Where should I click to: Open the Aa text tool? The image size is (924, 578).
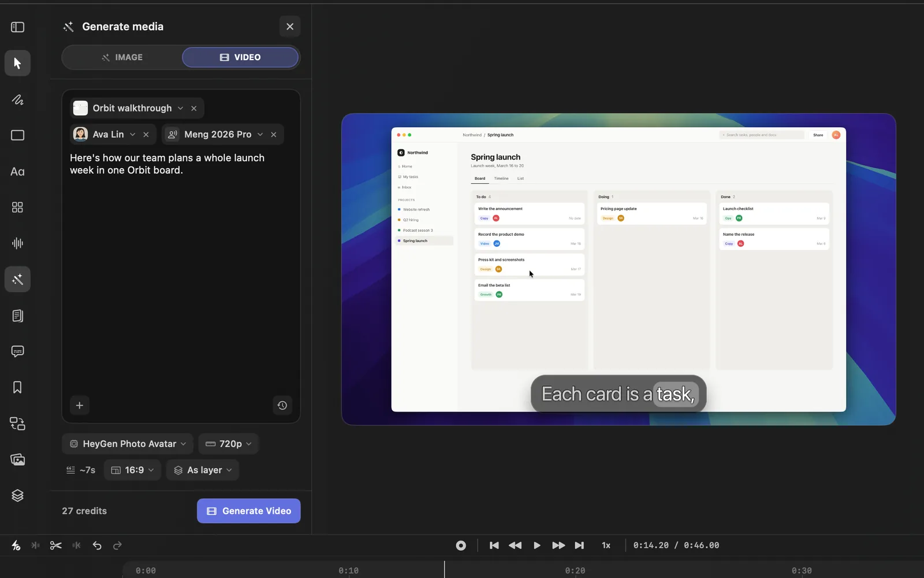[17, 172]
